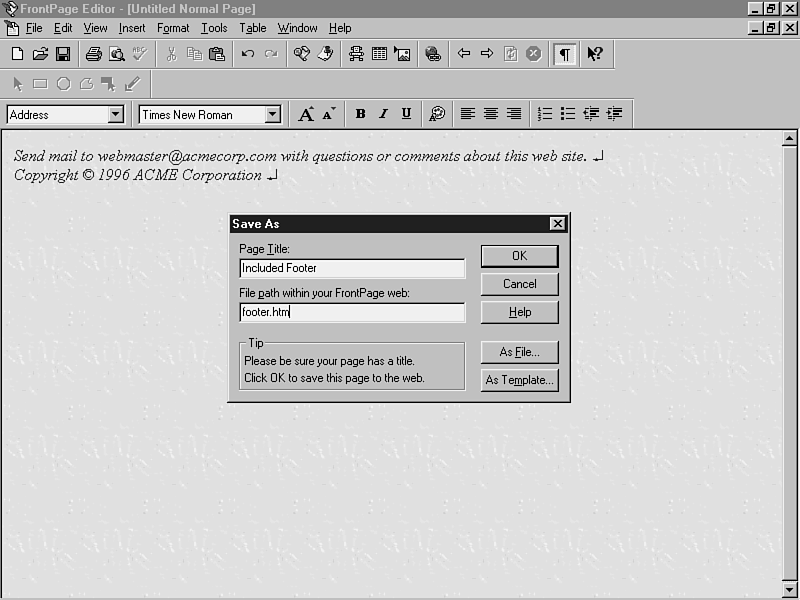Click OK in Save As dialog
800x600 pixels.
coord(519,256)
